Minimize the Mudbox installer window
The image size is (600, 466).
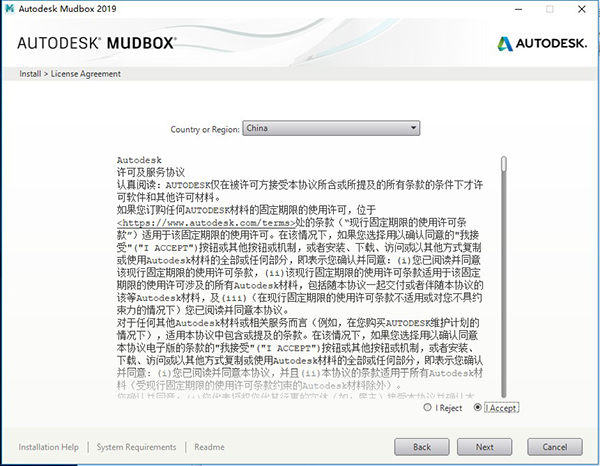click(518, 9)
